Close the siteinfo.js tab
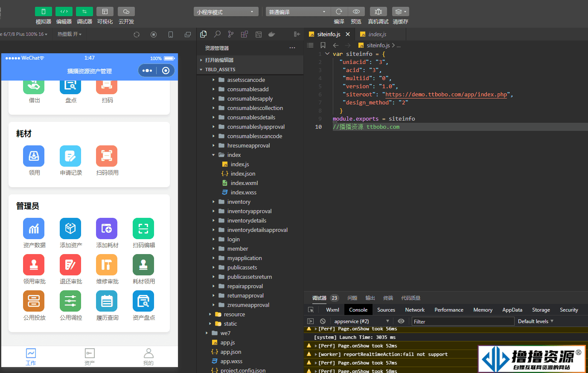This screenshot has height=373, width=588. [348, 34]
